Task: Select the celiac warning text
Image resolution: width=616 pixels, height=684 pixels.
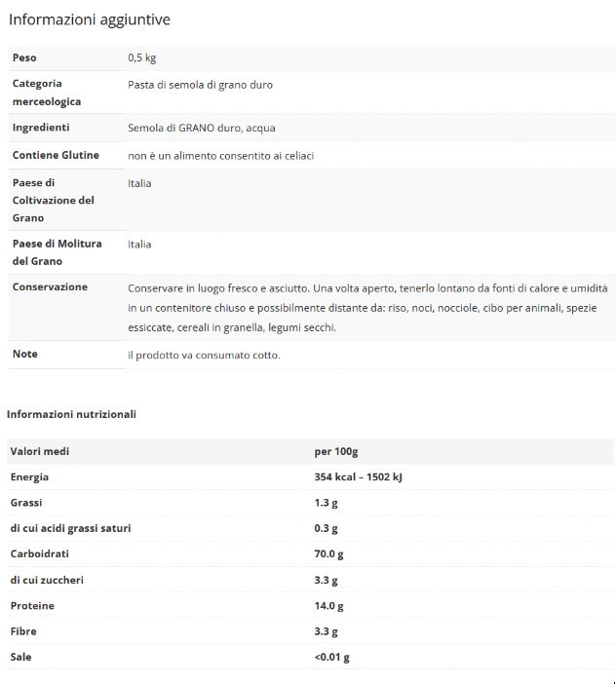Action: [x=220, y=156]
